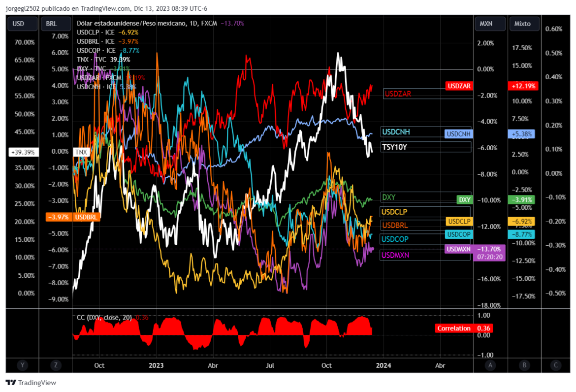Click the C scale icon at bottom right
This screenshot has width=576, height=392.
pos(555,365)
